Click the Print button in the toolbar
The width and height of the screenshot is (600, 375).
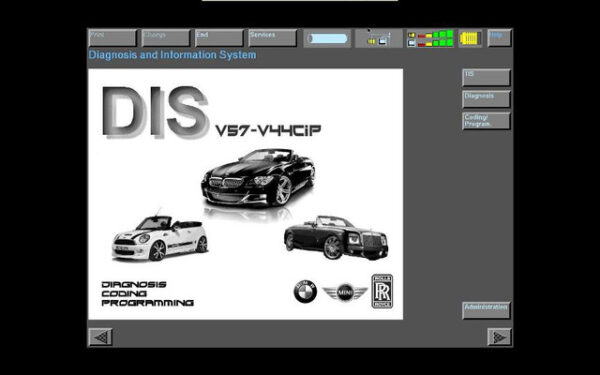112,38
